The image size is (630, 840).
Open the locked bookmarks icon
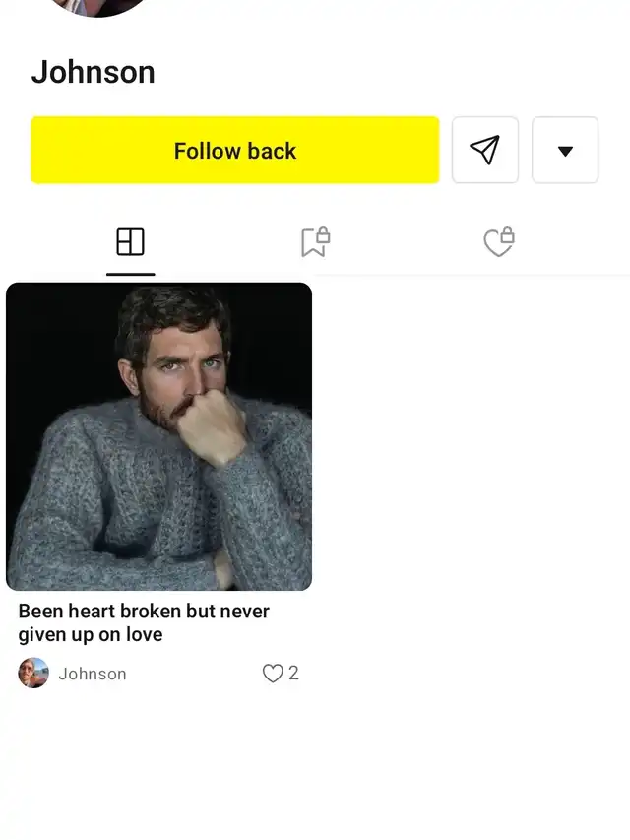(x=314, y=242)
